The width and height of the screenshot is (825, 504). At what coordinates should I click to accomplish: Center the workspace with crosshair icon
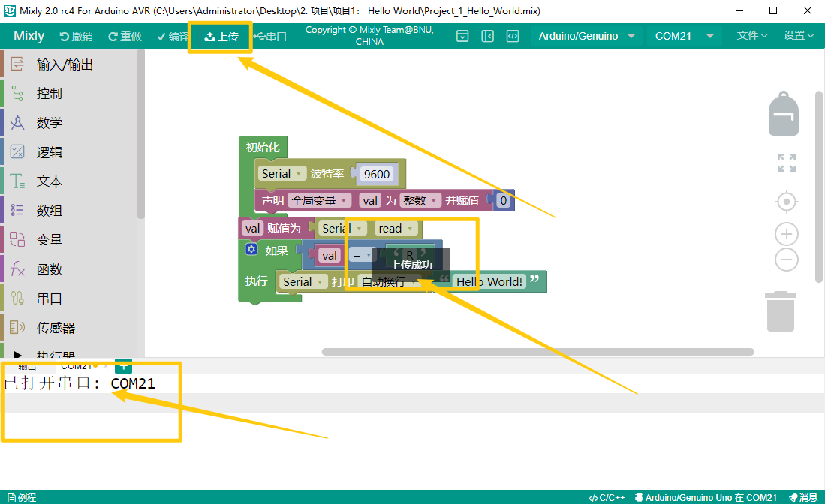pyautogui.click(x=787, y=202)
